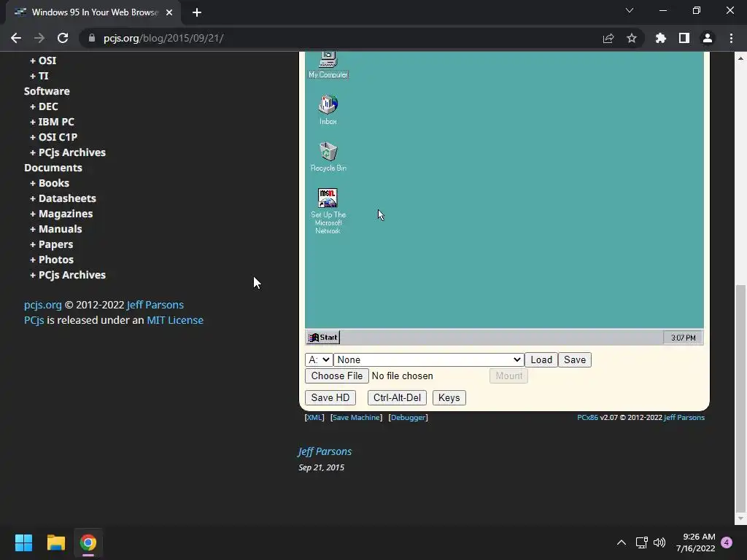The image size is (747, 560).
Task: Open the tab search chevron
Action: [630, 10]
